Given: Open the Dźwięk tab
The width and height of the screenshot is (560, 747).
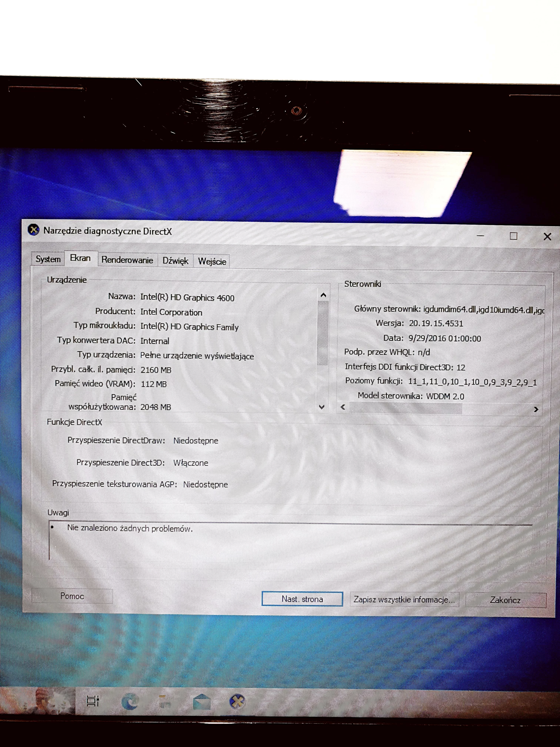Looking at the screenshot, I should coord(175,261).
